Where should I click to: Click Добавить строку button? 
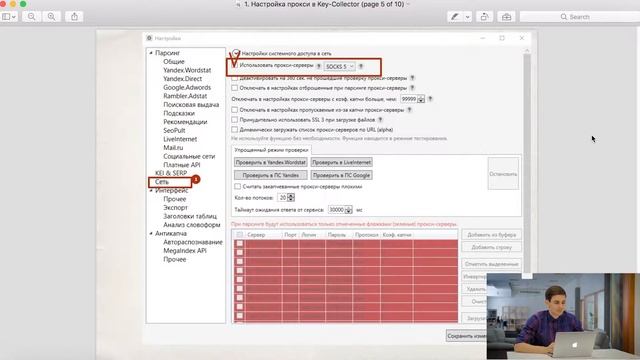click(491, 247)
